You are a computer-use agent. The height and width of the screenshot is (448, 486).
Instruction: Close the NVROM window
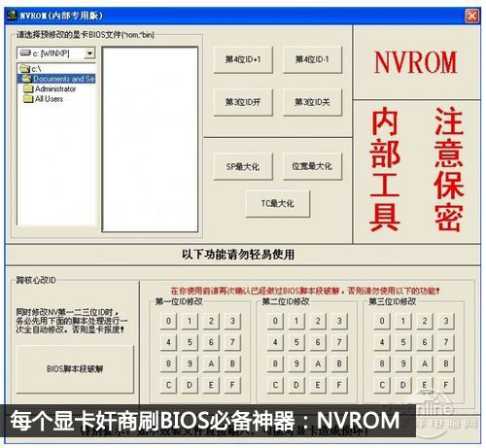(x=471, y=16)
